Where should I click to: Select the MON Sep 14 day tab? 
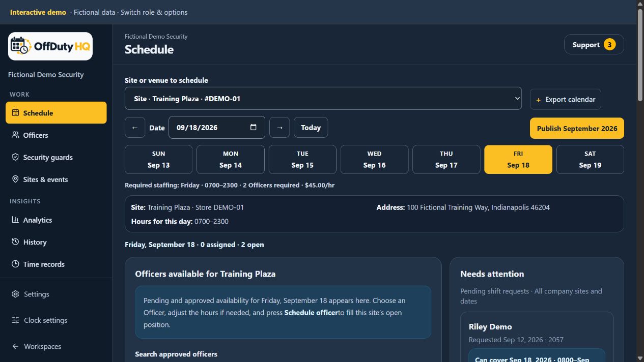[231, 160]
